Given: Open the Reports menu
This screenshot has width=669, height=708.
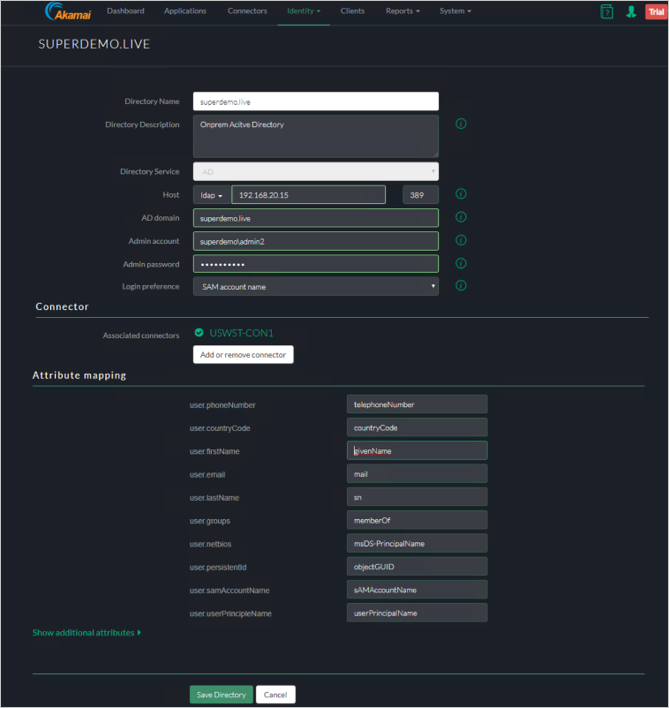Looking at the screenshot, I should [402, 12].
